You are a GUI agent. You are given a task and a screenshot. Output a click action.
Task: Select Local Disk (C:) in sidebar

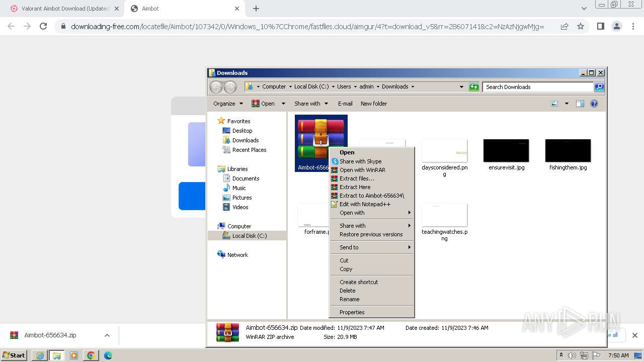pos(245,236)
